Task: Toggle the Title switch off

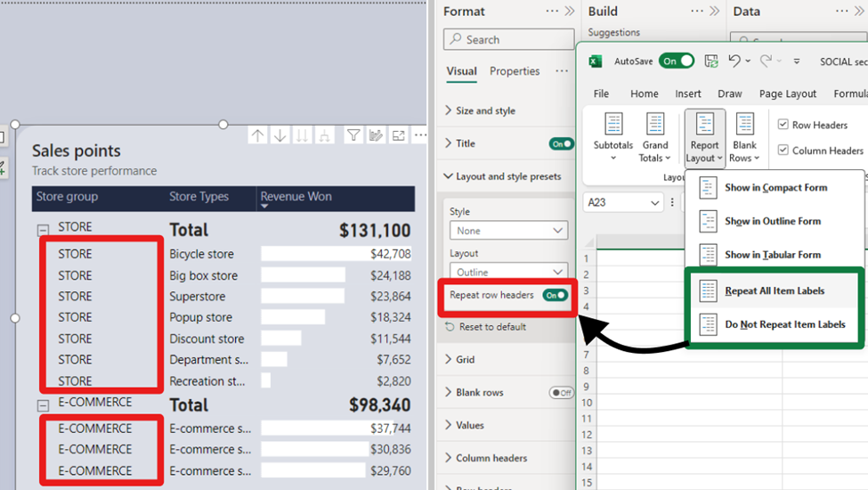Action: [561, 144]
